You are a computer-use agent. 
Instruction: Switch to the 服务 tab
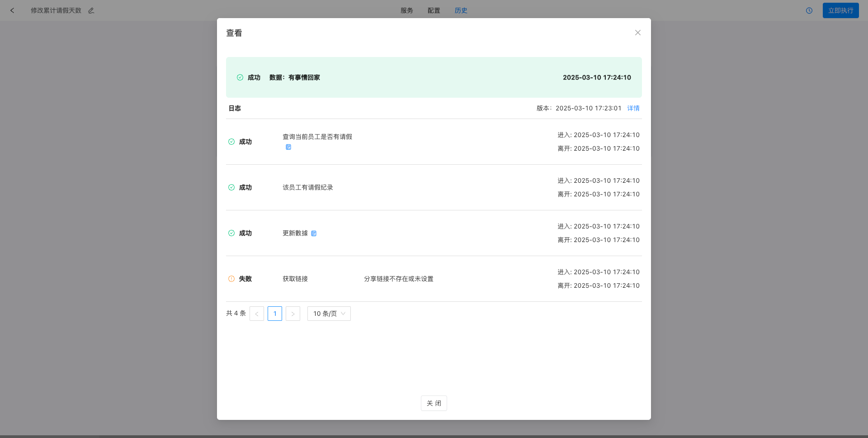406,10
